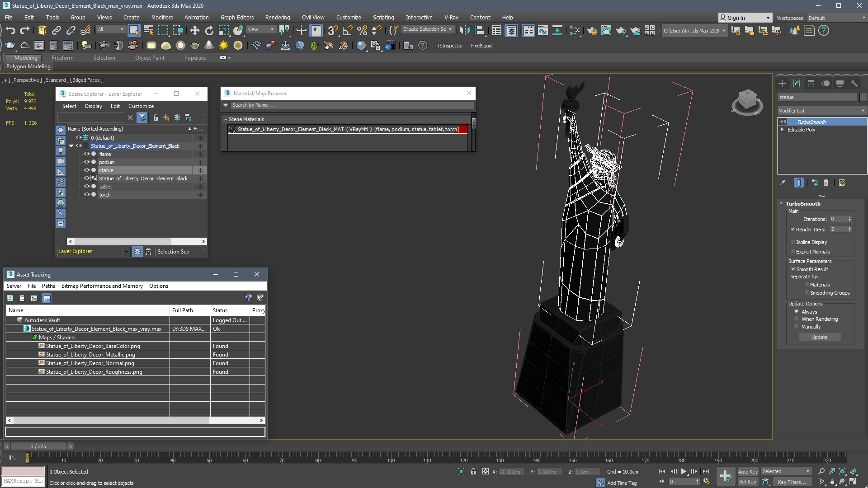Collapse Scene Materials group

[x=226, y=119]
